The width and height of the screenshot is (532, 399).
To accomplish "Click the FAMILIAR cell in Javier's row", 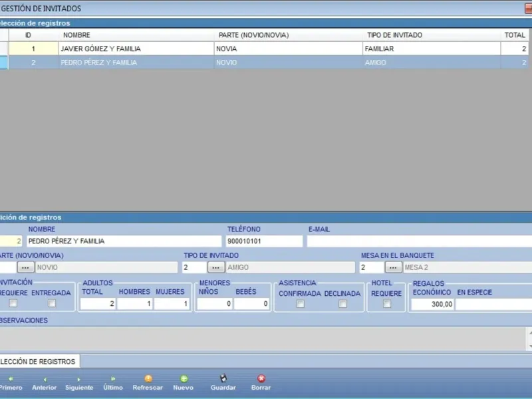I will (x=432, y=49).
